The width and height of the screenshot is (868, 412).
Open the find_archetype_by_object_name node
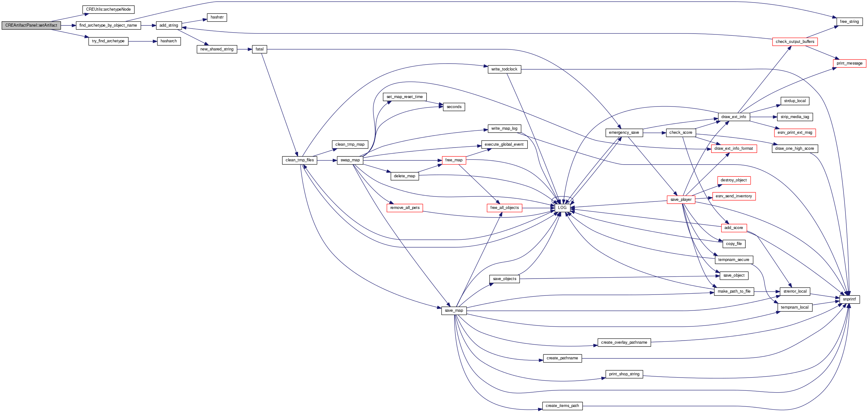(x=108, y=25)
